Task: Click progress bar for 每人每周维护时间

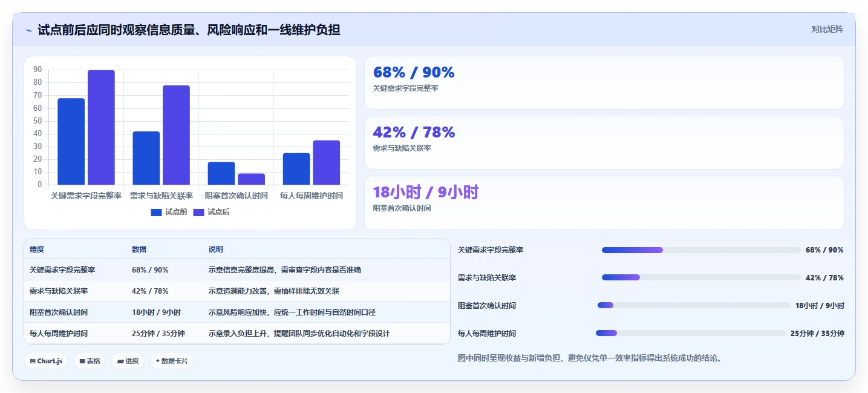Action: [x=690, y=333]
